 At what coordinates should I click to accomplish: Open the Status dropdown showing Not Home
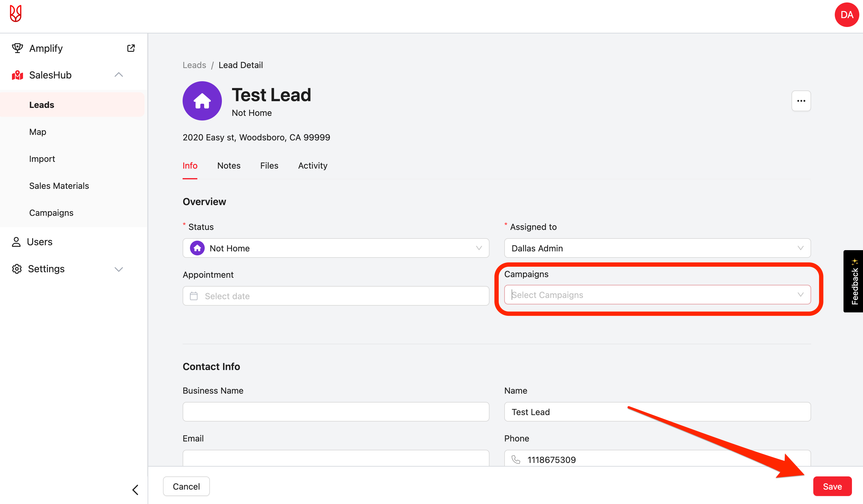[336, 248]
